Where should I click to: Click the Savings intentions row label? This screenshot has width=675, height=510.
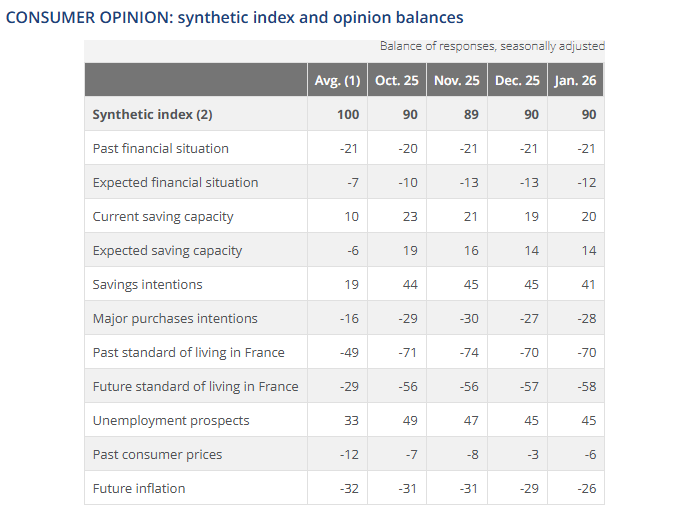[147, 284]
